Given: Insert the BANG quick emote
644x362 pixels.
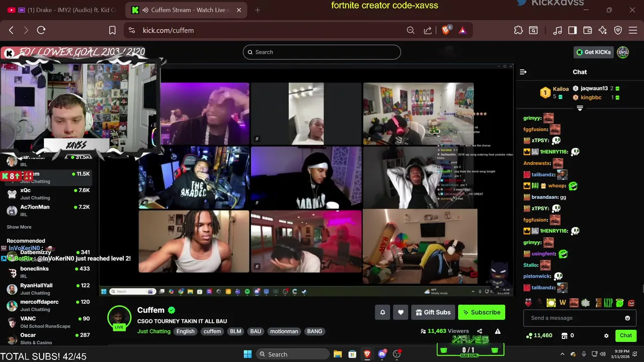Looking at the screenshot, I should pyautogui.click(x=551, y=303).
